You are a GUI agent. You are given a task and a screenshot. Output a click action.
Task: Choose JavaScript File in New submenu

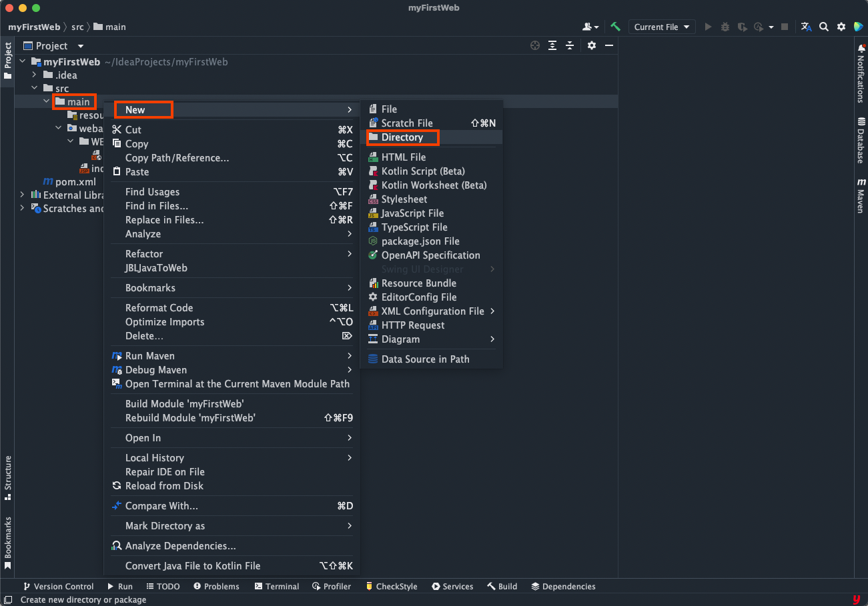432,213
